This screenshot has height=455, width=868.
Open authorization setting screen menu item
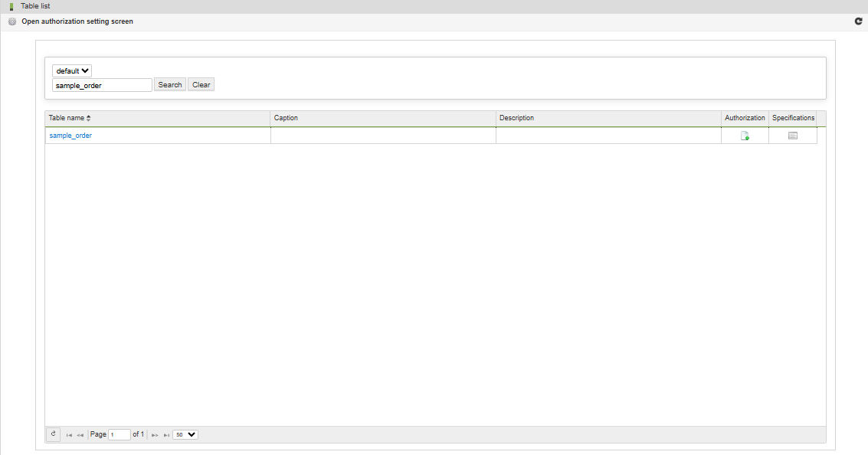click(77, 21)
